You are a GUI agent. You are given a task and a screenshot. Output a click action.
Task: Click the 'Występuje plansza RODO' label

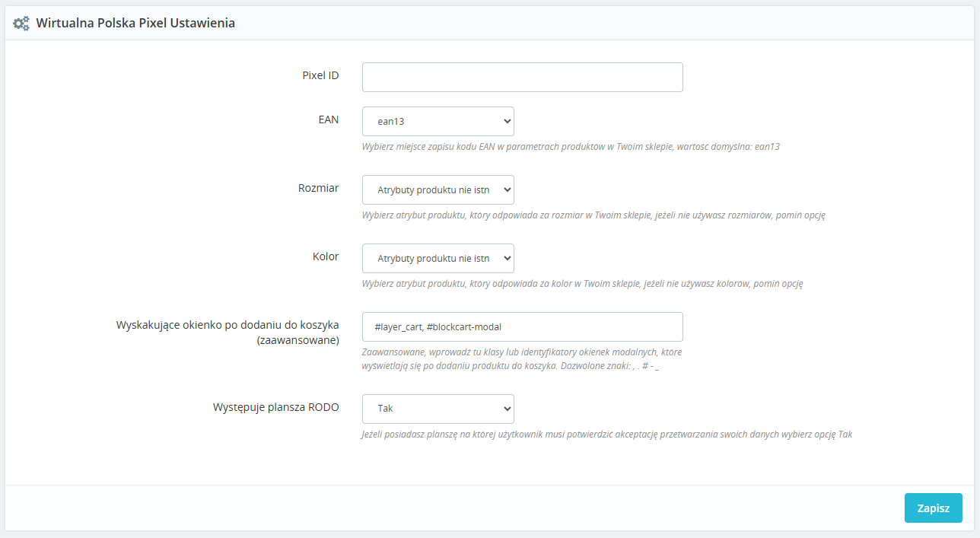tap(276, 407)
